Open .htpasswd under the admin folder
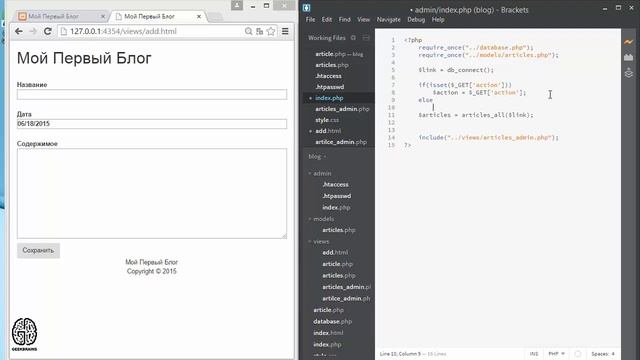Screen dimensions: 640x360 (336, 196)
